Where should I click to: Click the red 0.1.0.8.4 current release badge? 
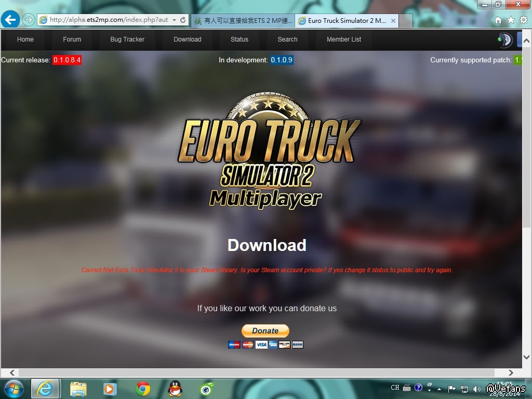pyautogui.click(x=67, y=60)
